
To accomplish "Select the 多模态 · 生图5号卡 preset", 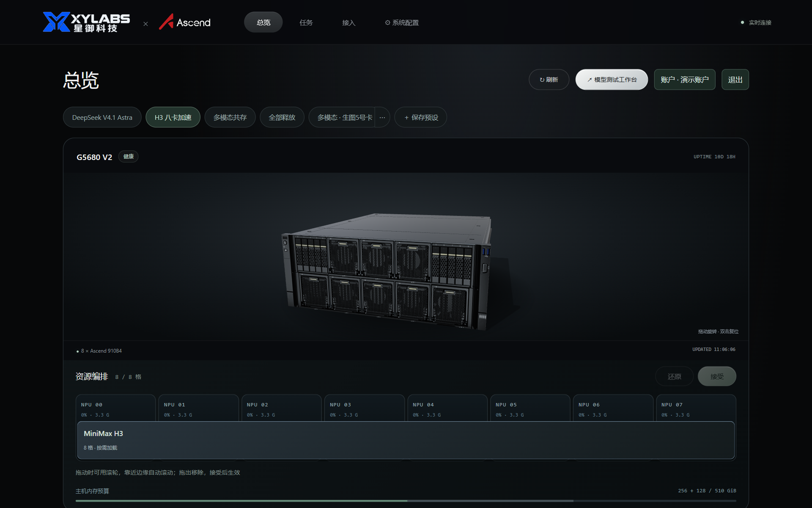I will tap(343, 117).
